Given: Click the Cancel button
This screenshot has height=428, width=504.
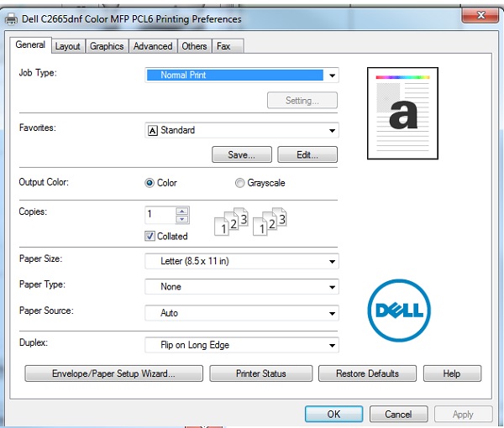Looking at the screenshot, I should click(398, 415).
